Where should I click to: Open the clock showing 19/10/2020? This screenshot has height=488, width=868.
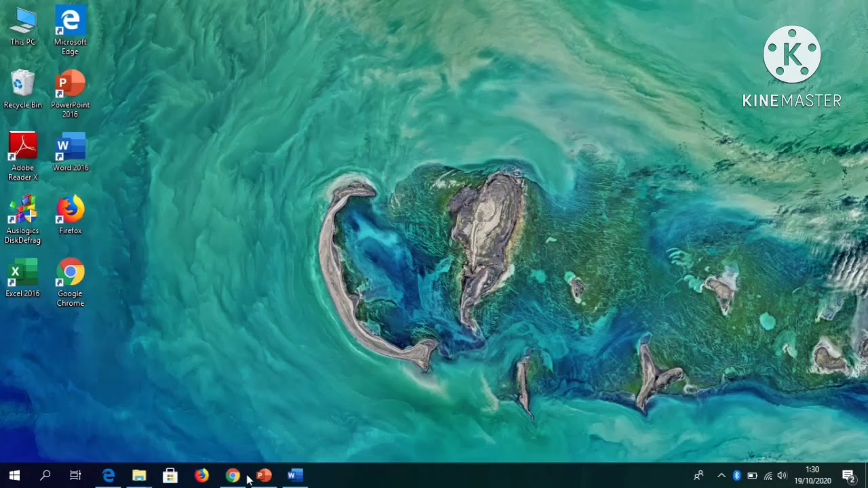[812, 476]
